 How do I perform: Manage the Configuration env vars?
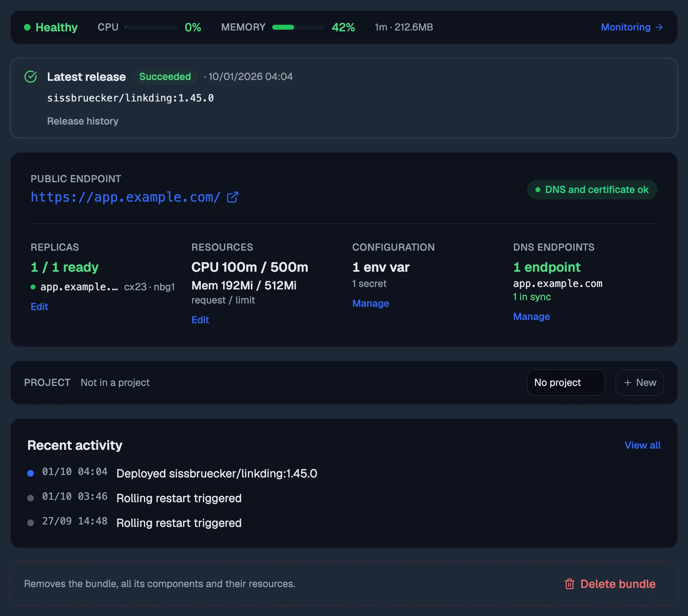[x=371, y=303]
